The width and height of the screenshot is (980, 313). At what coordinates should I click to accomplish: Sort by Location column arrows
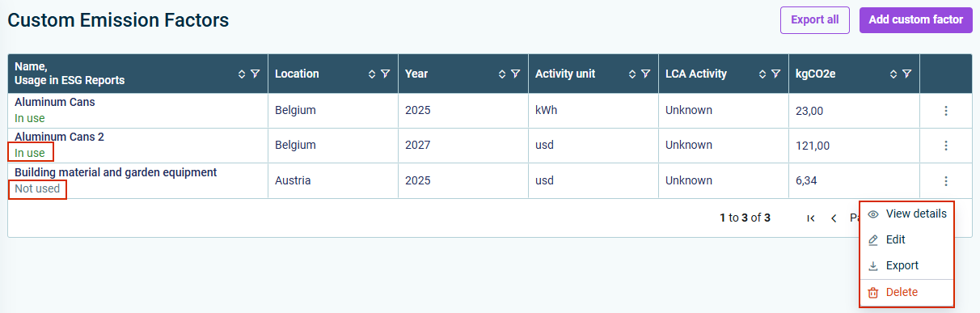click(372, 74)
